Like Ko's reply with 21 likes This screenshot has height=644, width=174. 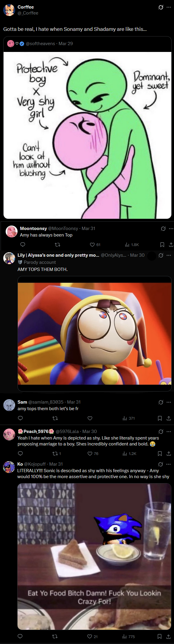[92, 637]
